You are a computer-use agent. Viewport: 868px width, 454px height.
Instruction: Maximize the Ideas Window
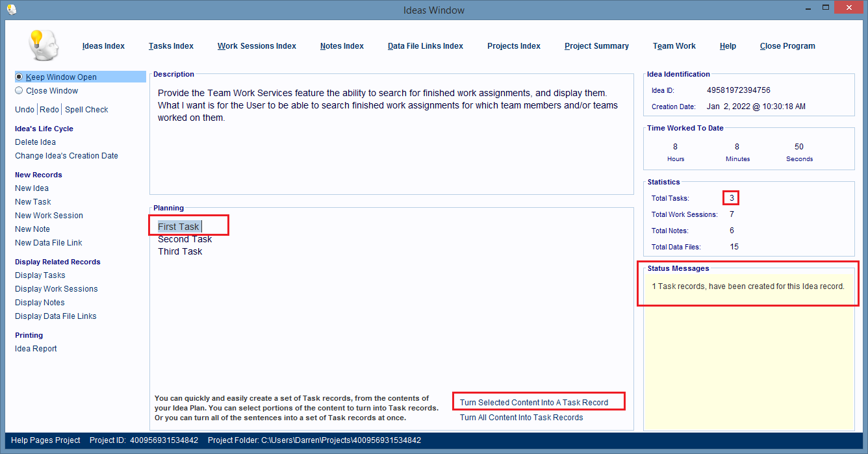pos(825,8)
